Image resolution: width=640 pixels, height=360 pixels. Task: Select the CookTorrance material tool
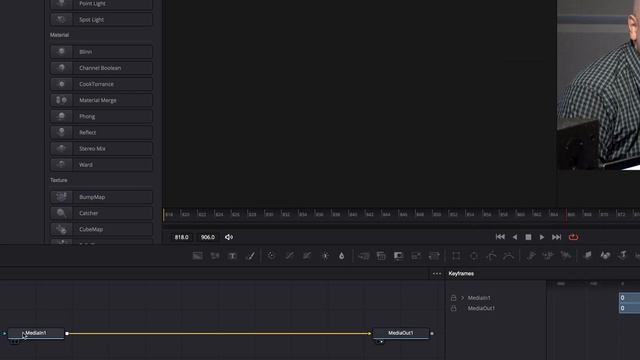coord(101,84)
